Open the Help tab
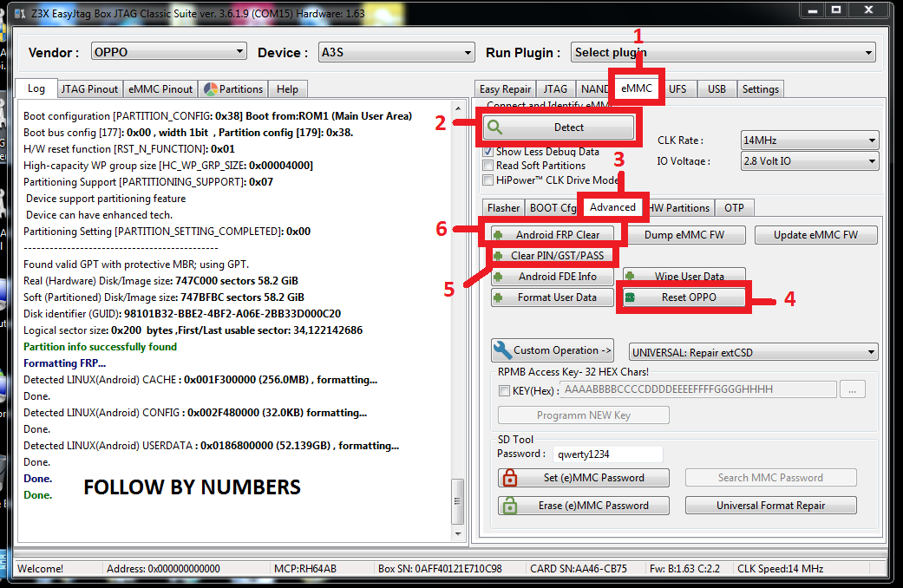This screenshot has height=588, width=903. 287,89
